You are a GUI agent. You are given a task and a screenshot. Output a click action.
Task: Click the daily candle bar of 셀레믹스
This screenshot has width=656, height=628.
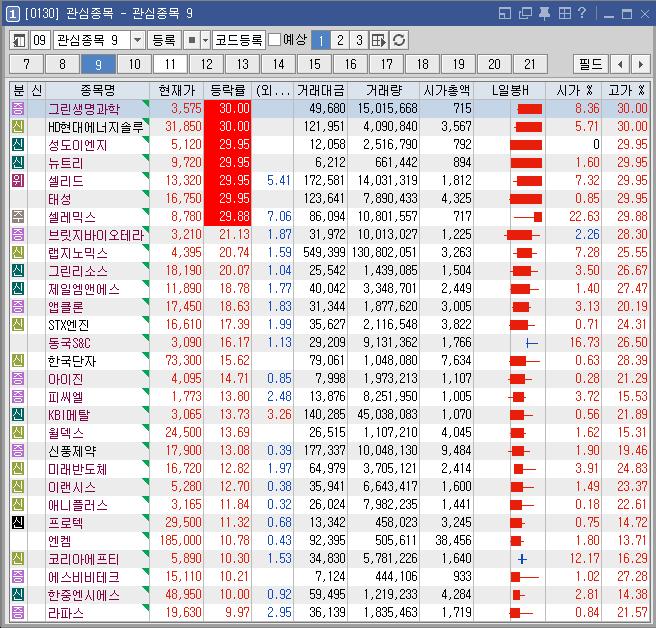coord(528,217)
